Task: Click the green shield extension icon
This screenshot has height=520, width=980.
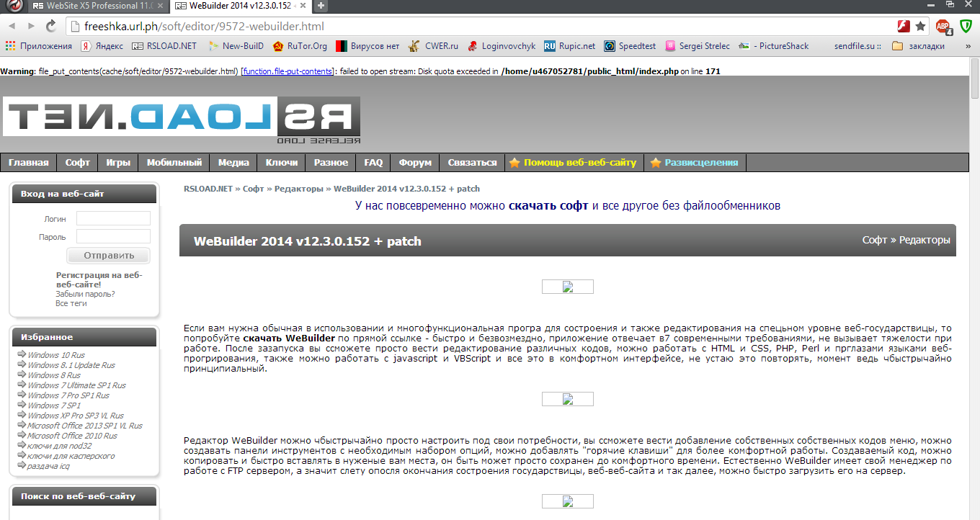Action: 966,26
